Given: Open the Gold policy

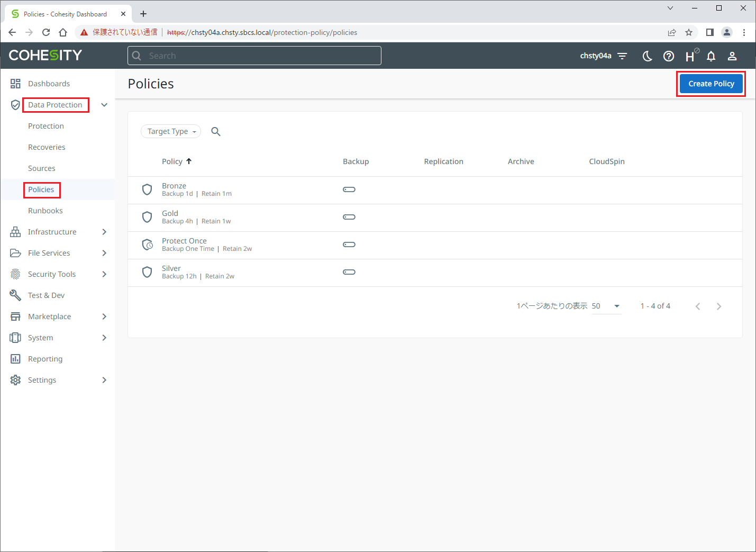Looking at the screenshot, I should 170,213.
